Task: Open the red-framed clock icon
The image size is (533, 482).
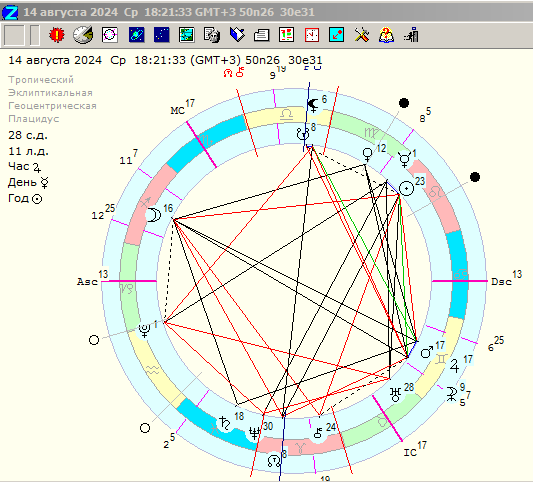Action: point(312,35)
